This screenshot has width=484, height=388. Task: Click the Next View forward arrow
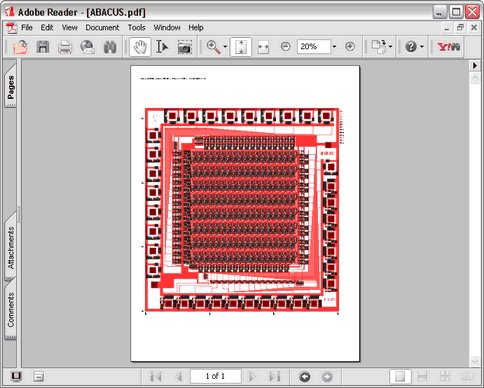327,377
